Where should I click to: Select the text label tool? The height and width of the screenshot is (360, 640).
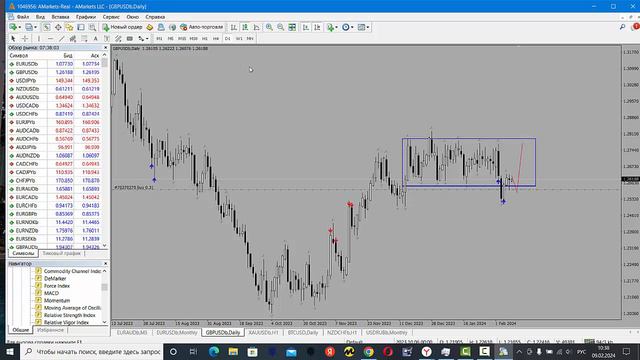(107, 38)
